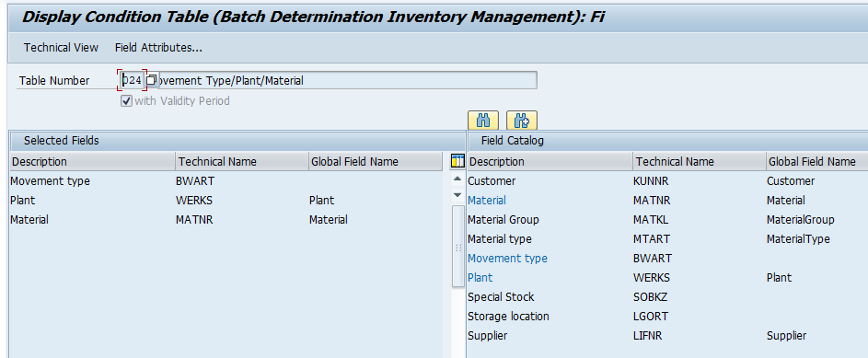
Task: Click the Find Next binoculars icon
Action: pos(522,121)
